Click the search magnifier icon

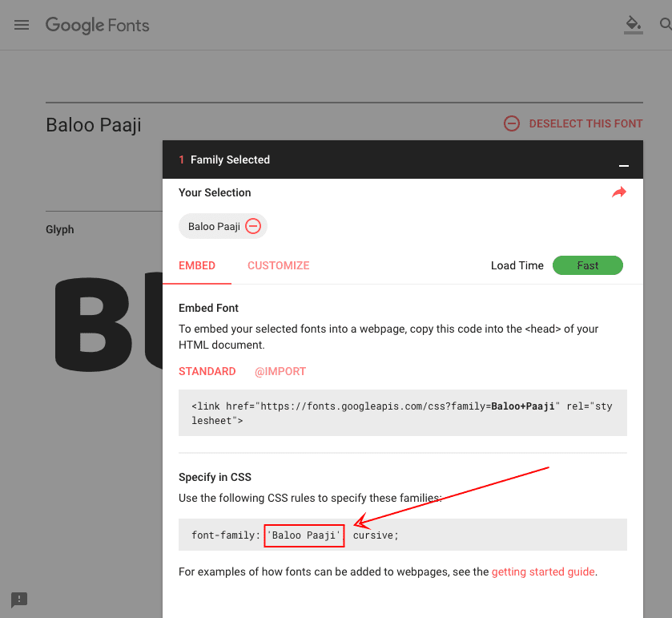[666, 24]
